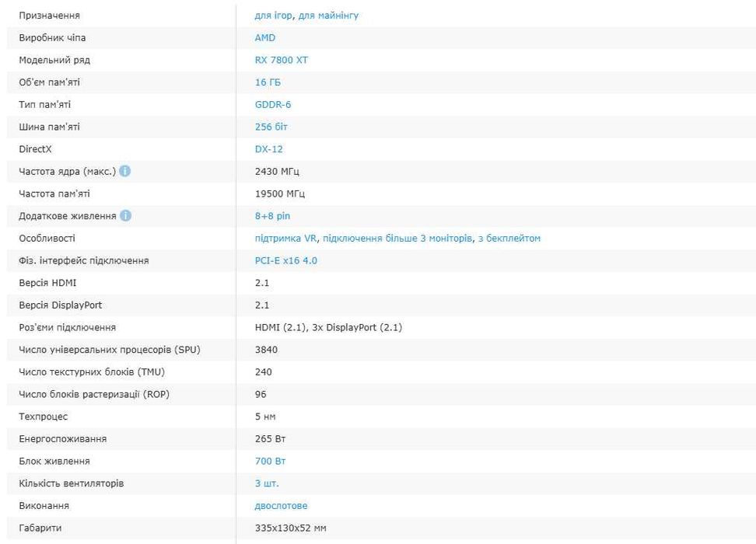Select the '265 Вт' power consumption value
756x544 pixels.
coord(270,439)
